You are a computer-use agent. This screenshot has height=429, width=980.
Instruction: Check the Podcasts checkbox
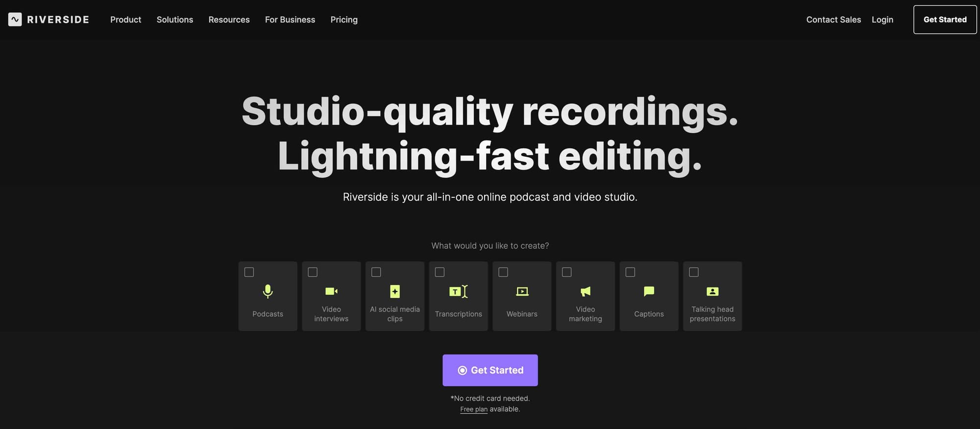coord(249,272)
